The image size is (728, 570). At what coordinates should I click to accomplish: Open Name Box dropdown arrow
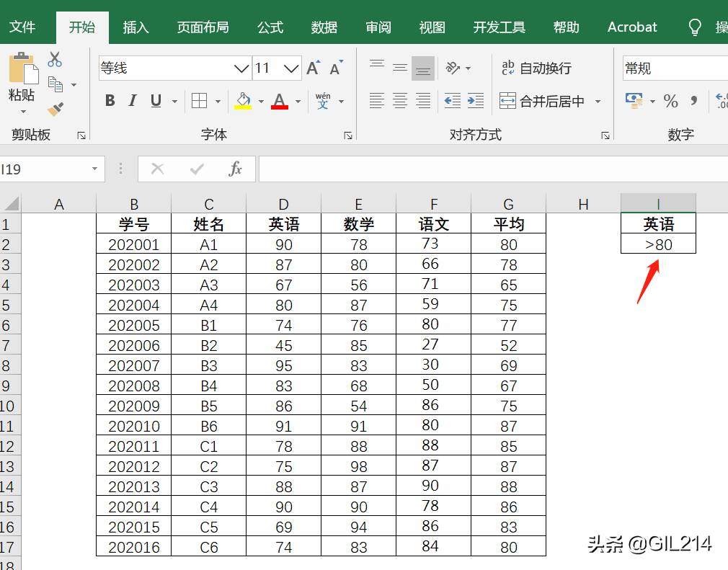94,169
